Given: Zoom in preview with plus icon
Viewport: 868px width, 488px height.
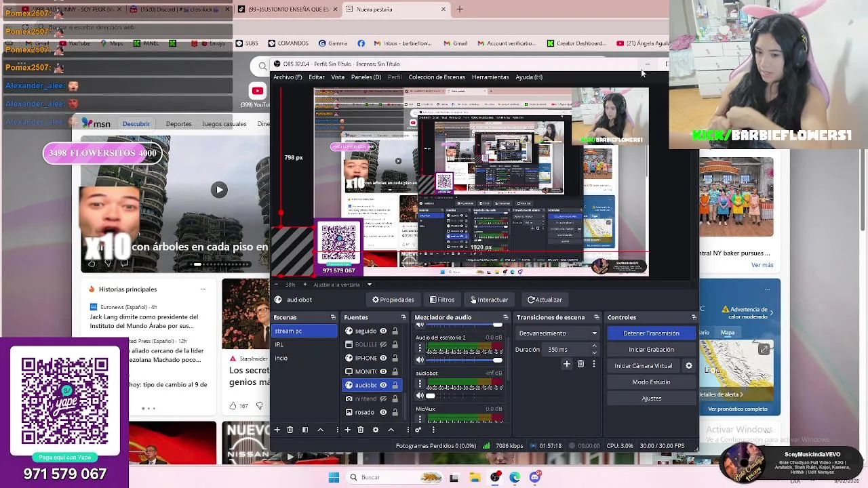Looking at the screenshot, I should click(x=304, y=285).
